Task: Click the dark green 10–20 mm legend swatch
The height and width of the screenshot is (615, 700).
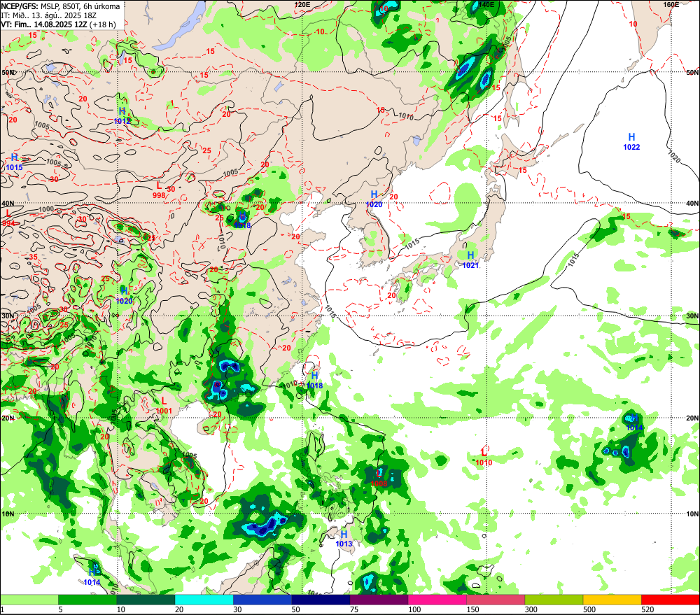Action: (146, 600)
